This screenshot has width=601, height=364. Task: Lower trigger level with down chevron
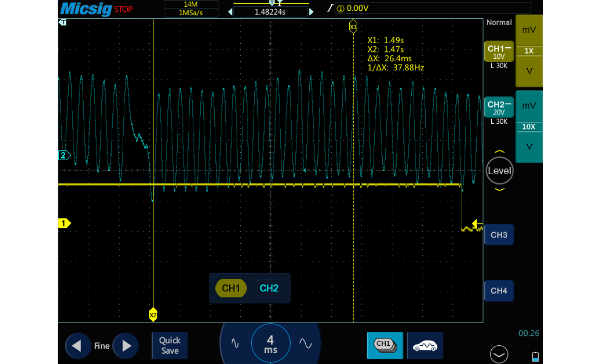click(499, 190)
